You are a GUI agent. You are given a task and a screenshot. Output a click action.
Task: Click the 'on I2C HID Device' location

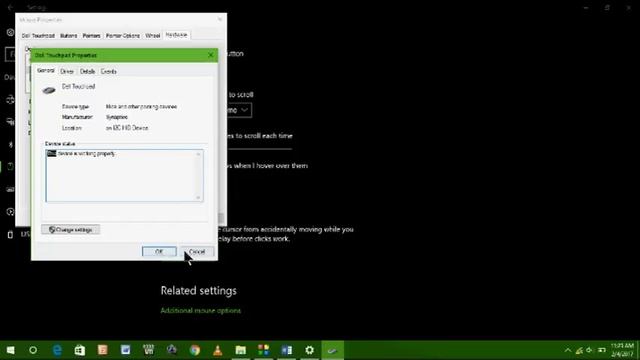(127, 128)
